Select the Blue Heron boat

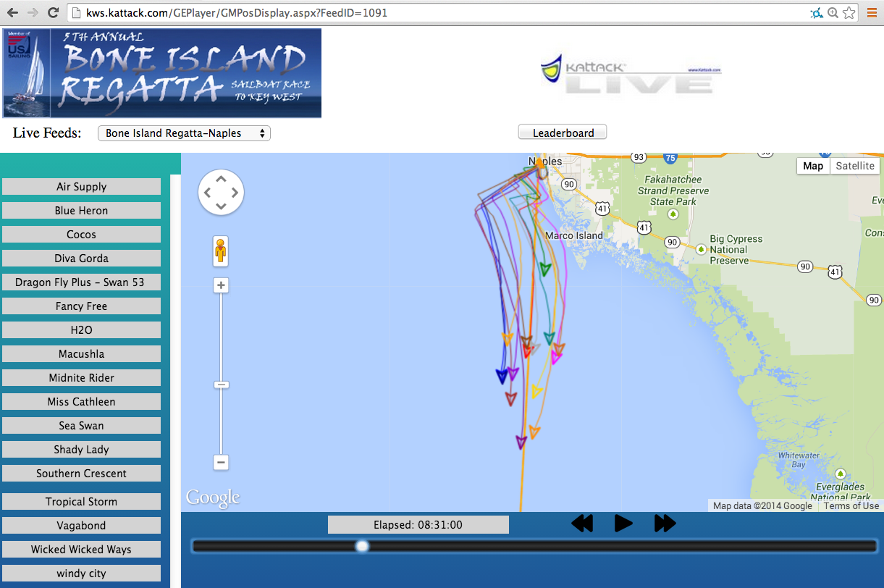tap(81, 211)
